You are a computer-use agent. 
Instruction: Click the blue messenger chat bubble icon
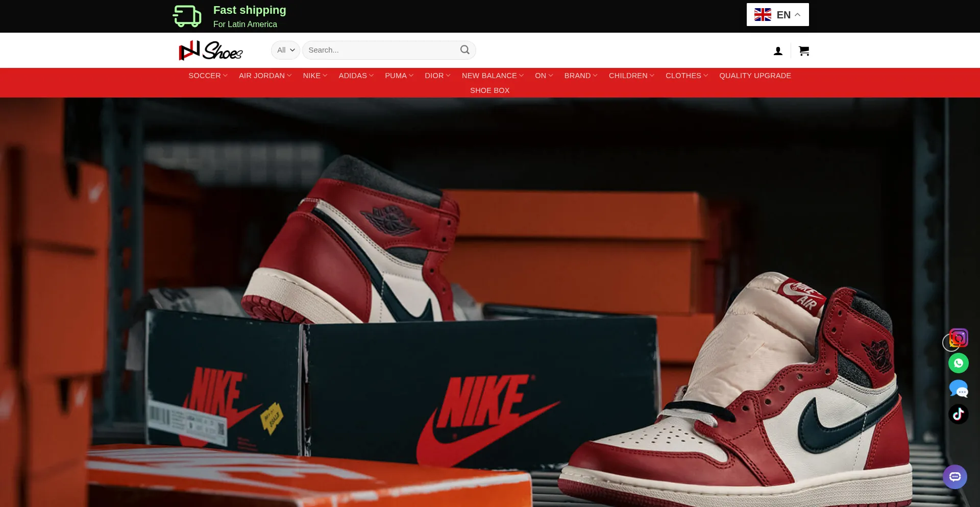click(x=958, y=389)
